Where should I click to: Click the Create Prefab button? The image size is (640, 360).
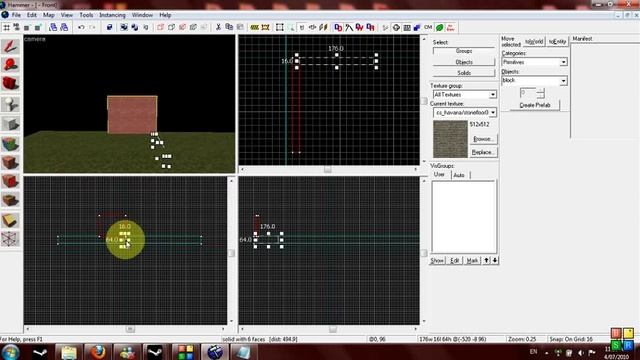point(535,105)
